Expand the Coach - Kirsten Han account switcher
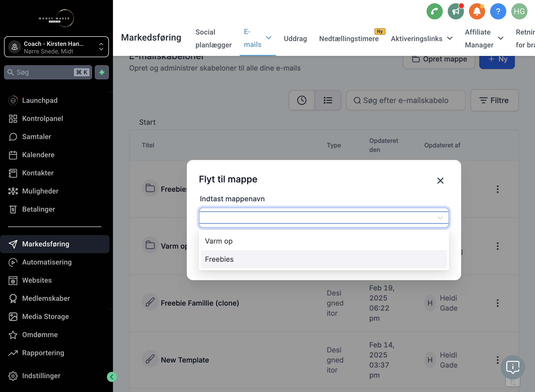 (x=56, y=47)
